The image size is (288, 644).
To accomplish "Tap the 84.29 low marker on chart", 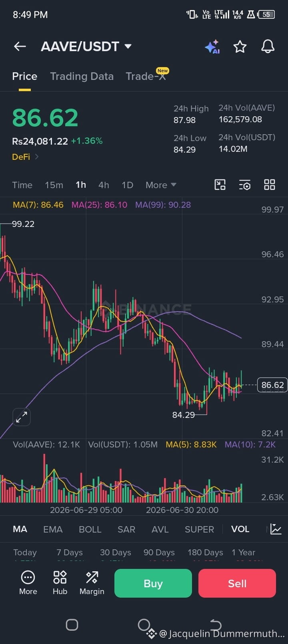I will [x=184, y=415].
